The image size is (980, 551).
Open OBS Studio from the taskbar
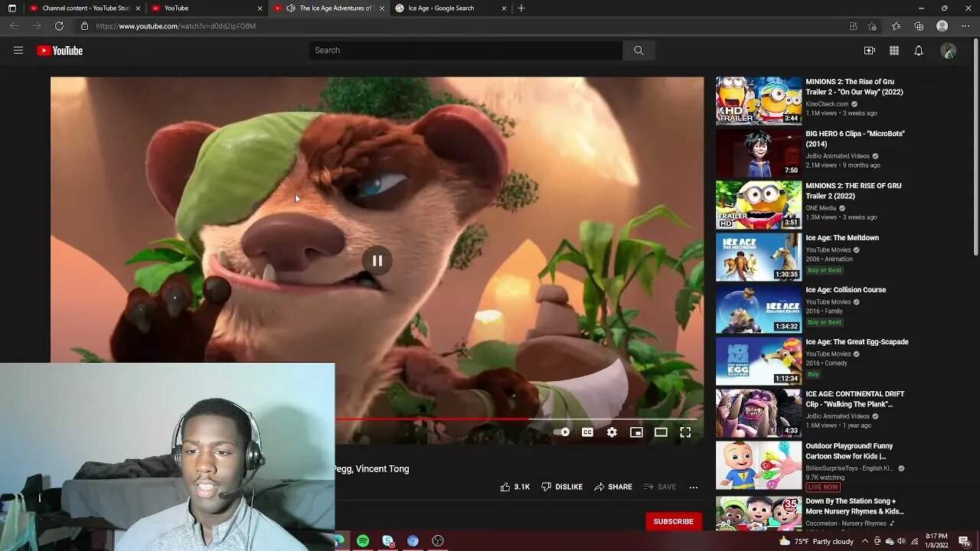point(438,541)
